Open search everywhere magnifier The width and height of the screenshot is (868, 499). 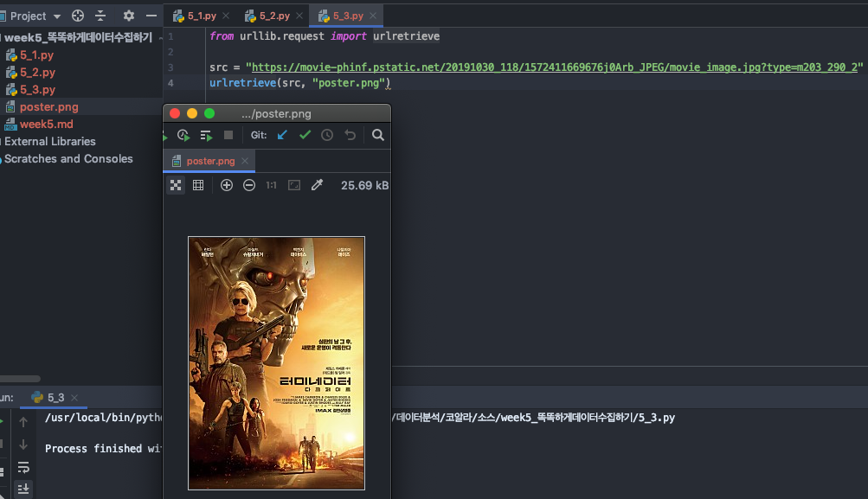point(378,135)
